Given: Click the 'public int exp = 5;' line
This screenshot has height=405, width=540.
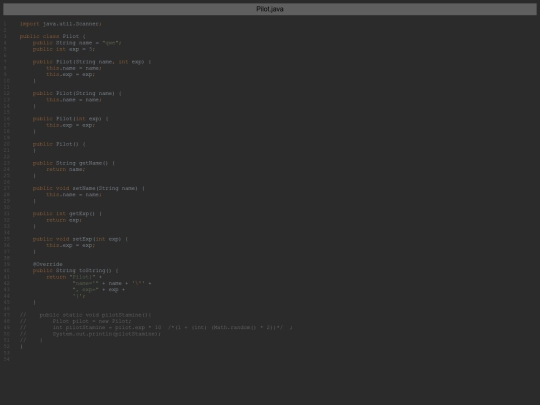Looking at the screenshot, I should click(x=64, y=49).
